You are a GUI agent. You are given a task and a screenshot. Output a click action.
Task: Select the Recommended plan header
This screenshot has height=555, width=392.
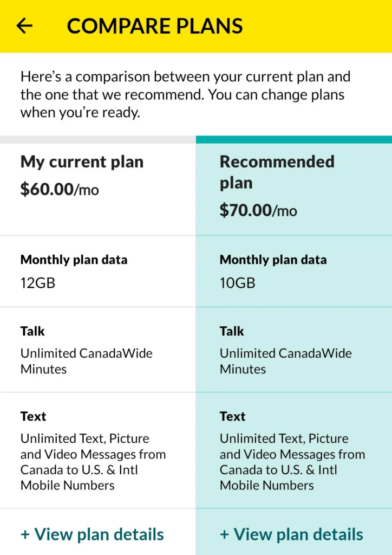pos(277,172)
